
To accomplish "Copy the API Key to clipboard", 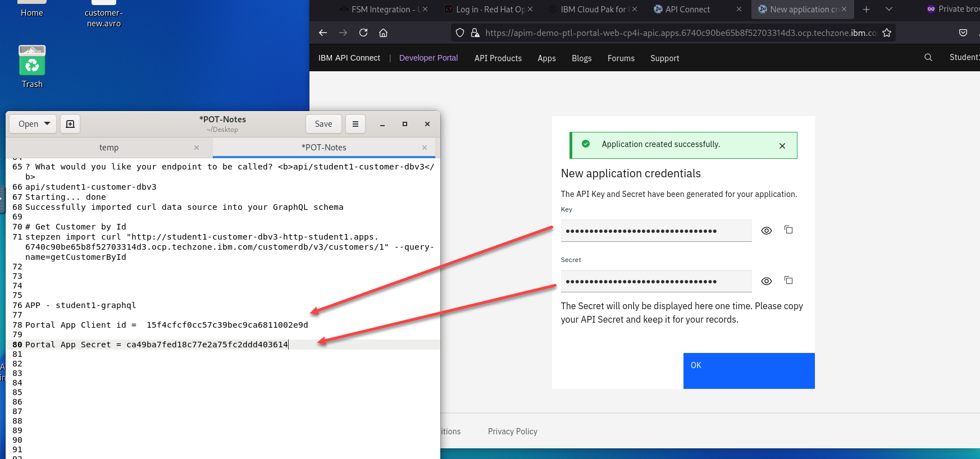I will coord(788,230).
